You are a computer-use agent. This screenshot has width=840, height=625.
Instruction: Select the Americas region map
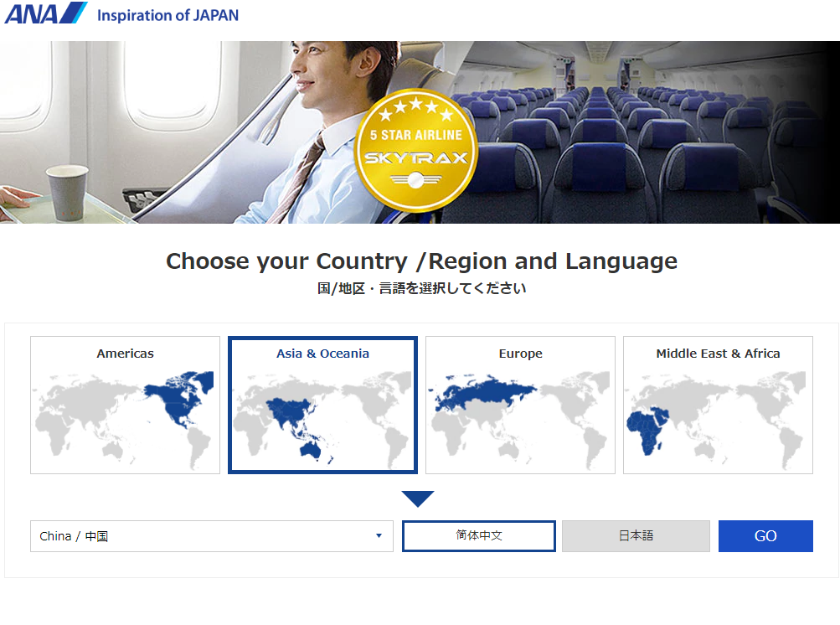(x=126, y=405)
